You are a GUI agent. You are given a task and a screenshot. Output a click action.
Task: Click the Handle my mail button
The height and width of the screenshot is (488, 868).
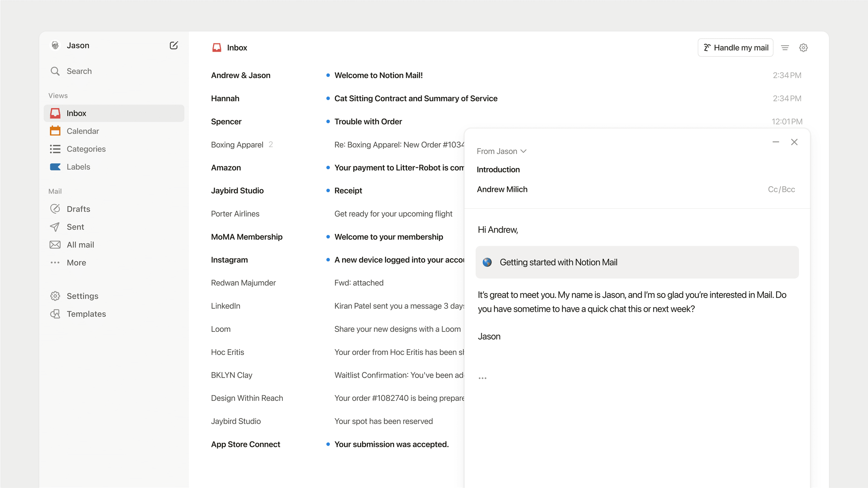click(x=735, y=47)
